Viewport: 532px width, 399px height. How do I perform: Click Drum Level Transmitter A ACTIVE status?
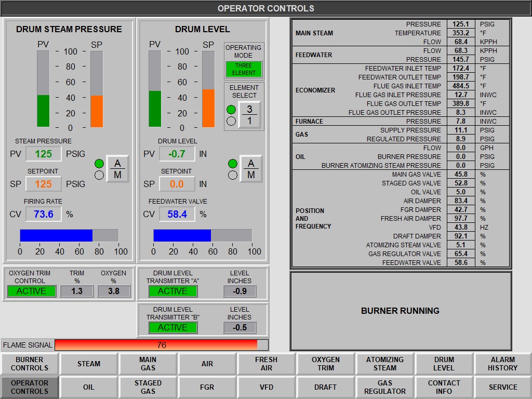tap(172, 291)
